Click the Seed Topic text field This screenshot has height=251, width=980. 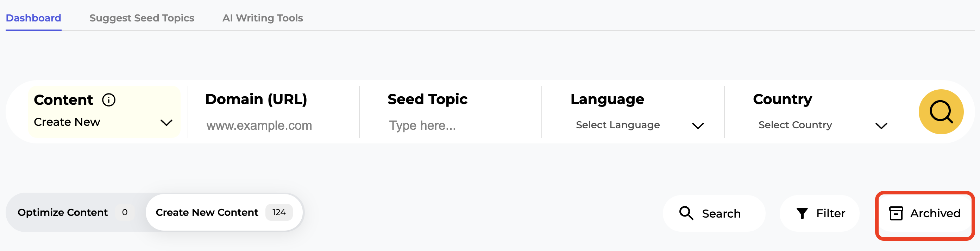[422, 125]
